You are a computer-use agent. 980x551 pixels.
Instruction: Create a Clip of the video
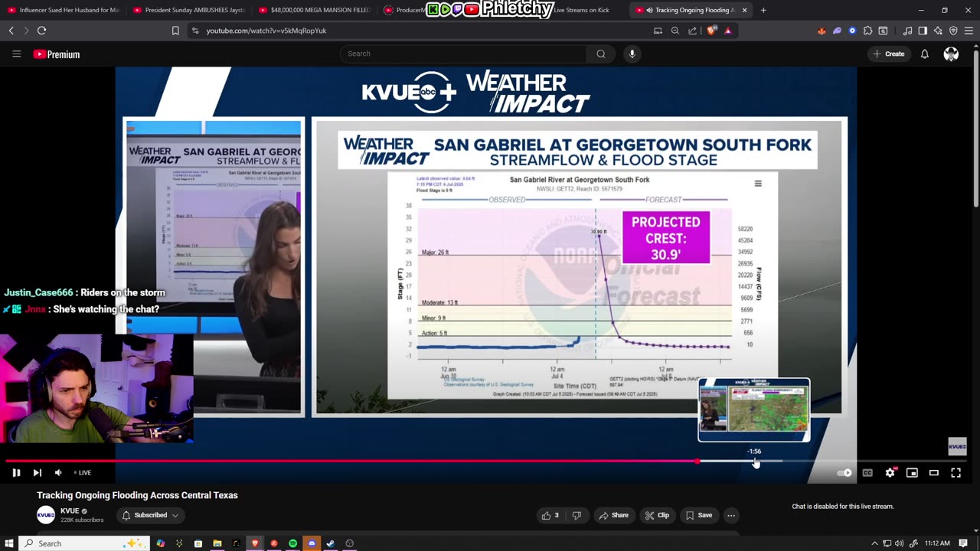point(657,515)
